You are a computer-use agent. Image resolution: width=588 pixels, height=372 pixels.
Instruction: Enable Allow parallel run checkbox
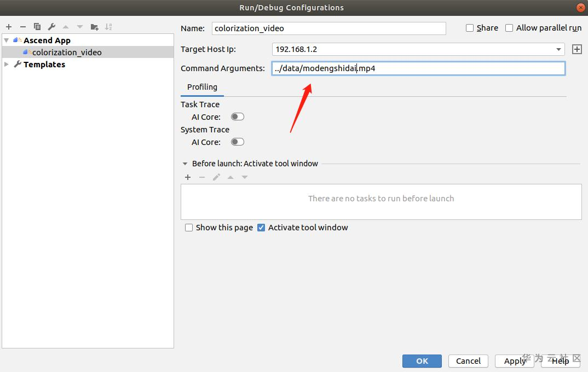point(509,28)
